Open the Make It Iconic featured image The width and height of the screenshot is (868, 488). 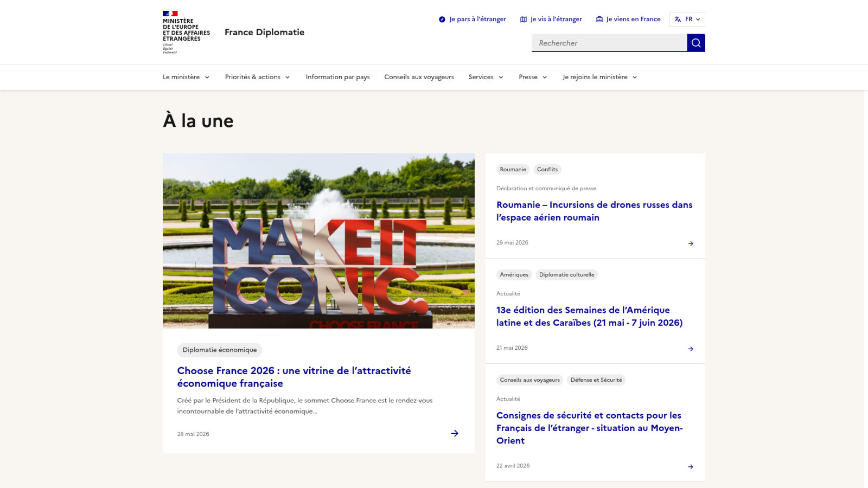point(318,241)
